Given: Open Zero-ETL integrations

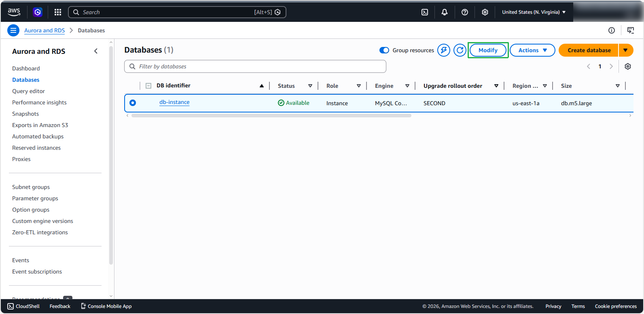Looking at the screenshot, I should coord(40,232).
